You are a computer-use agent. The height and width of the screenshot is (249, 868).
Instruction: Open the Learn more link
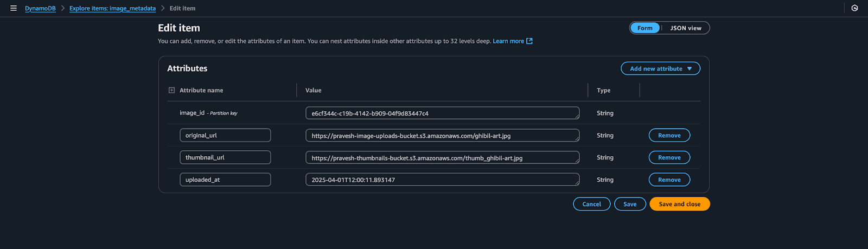508,41
